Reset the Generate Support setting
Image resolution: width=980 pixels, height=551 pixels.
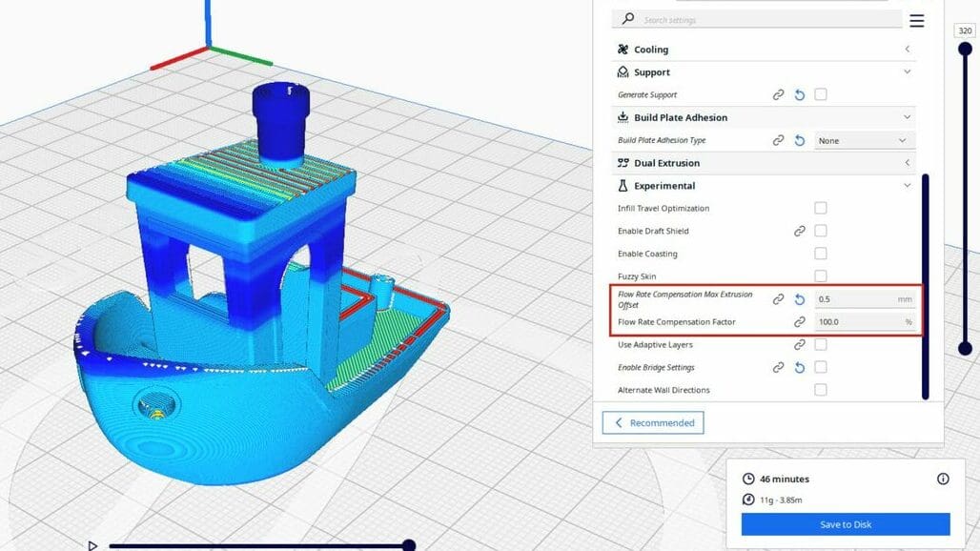[x=800, y=95]
